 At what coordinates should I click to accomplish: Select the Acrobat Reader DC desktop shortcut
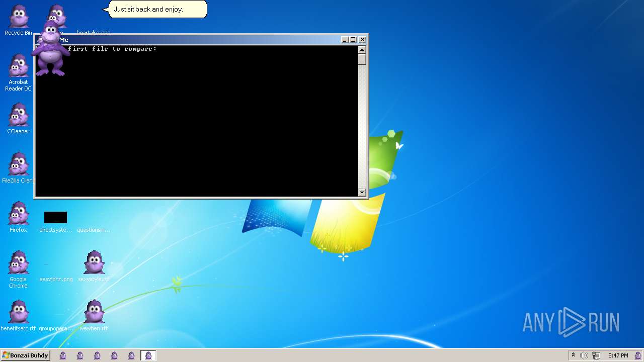18,72
